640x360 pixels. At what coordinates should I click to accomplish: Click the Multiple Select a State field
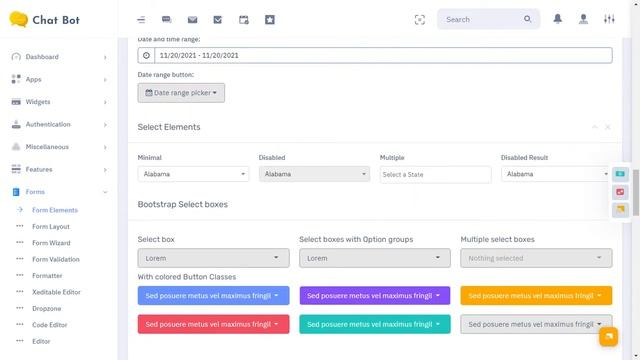436,174
